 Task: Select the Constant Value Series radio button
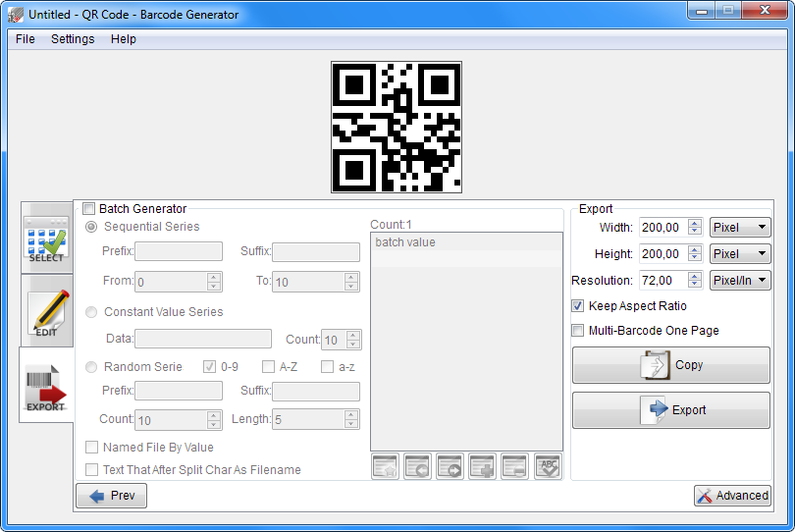(x=91, y=312)
